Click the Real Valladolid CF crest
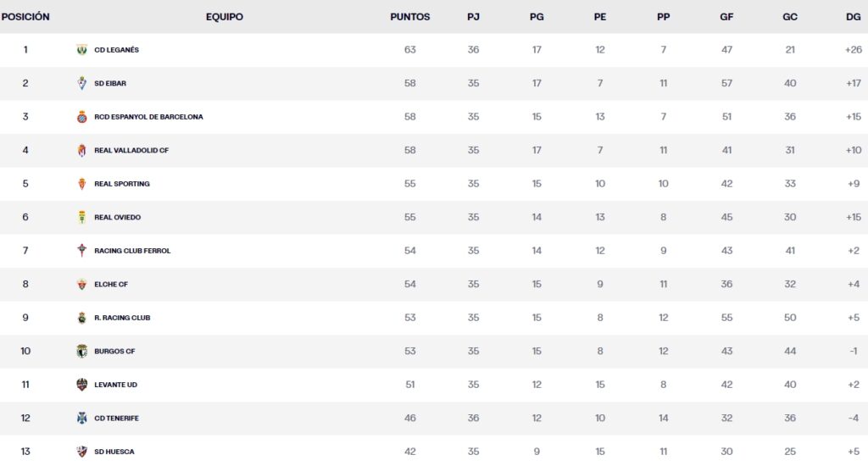This screenshot has width=868, height=466. pyautogui.click(x=82, y=150)
